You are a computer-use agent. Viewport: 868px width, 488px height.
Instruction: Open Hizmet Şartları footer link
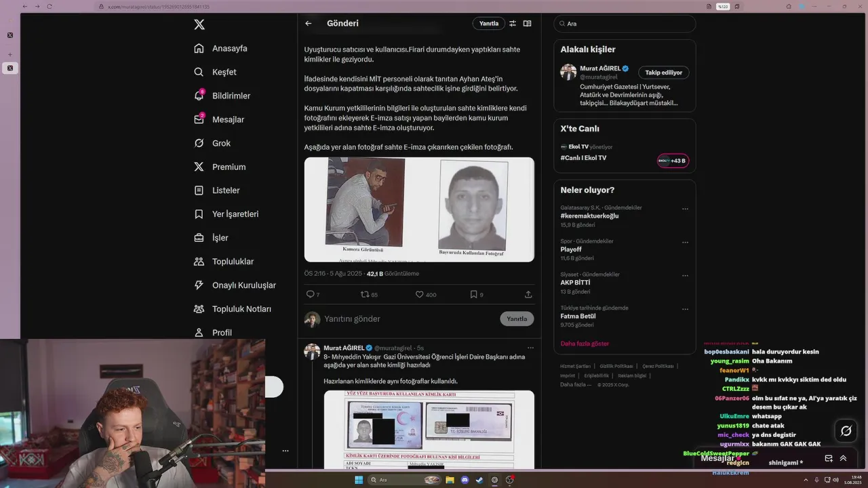[575, 366]
